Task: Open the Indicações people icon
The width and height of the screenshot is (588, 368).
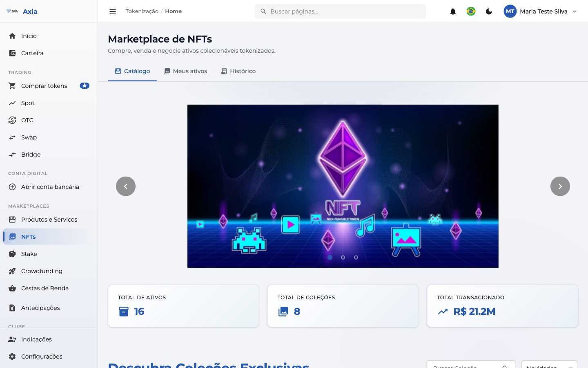Action: (x=12, y=339)
